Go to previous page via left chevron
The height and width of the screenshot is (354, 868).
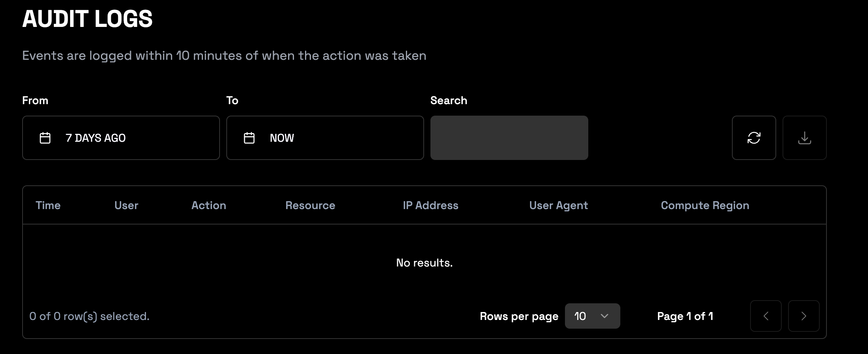[766, 316]
